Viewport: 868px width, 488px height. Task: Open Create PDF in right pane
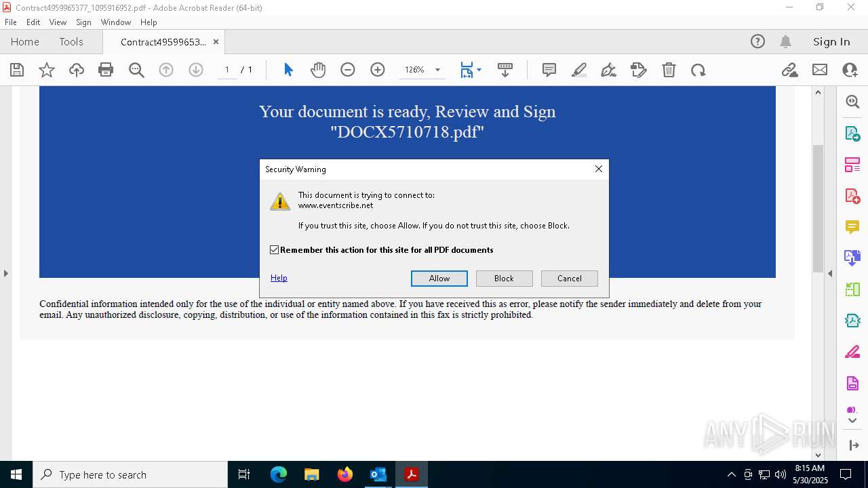pos(852,195)
